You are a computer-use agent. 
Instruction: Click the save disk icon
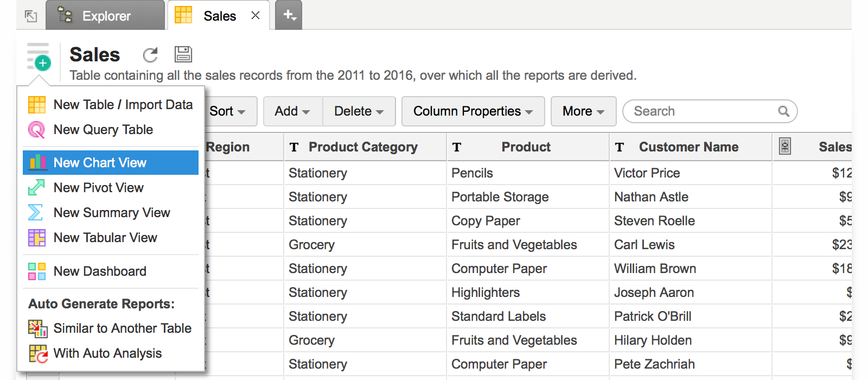[183, 54]
